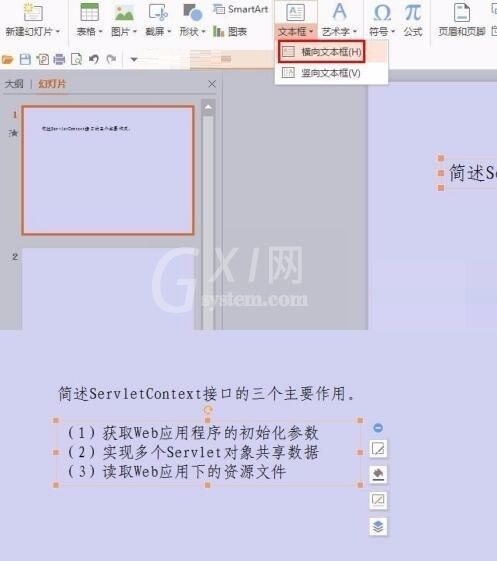This screenshot has width=497, height=561.
Task: Open quick access toolbar customize arrow
Action: pyautogui.click(x=134, y=59)
